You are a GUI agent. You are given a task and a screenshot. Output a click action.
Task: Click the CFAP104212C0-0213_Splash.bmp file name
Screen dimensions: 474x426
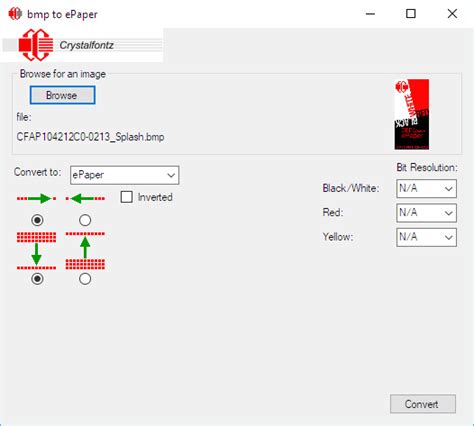click(90, 137)
